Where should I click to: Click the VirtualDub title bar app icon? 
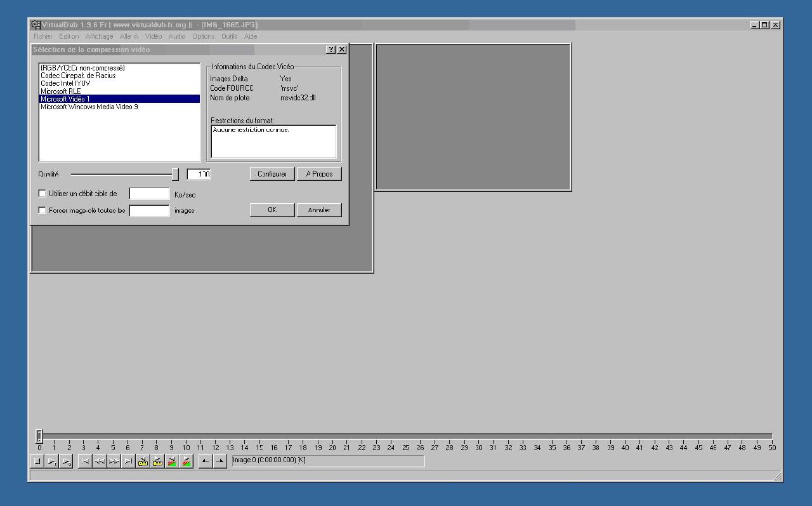[x=36, y=25]
